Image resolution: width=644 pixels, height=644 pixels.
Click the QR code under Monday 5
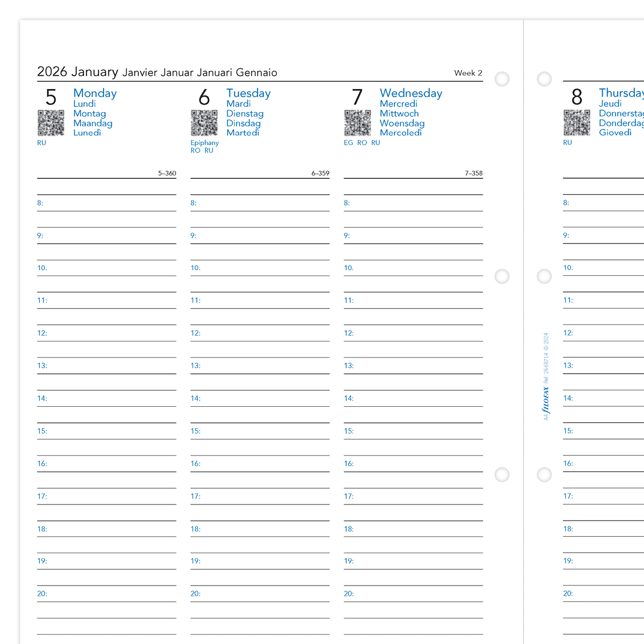point(51,123)
